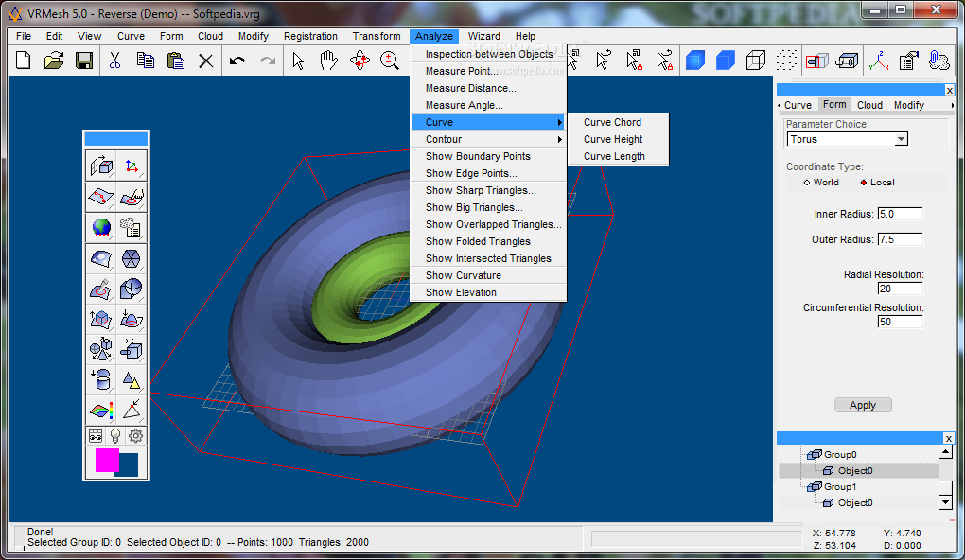The height and width of the screenshot is (560, 965).
Task: Close the object tree panel with X
Action: [948, 438]
